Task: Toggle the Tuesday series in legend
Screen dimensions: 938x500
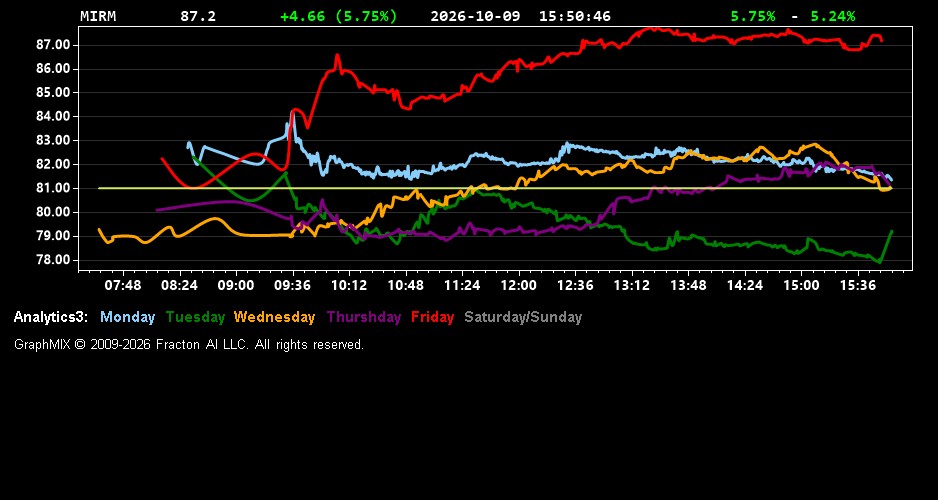Action: pyautogui.click(x=195, y=318)
